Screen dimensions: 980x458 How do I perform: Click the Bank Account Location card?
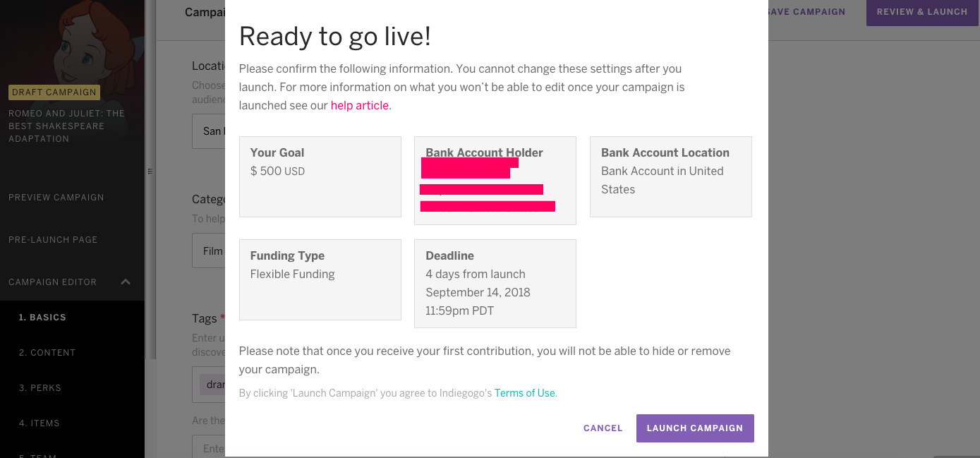(671, 176)
